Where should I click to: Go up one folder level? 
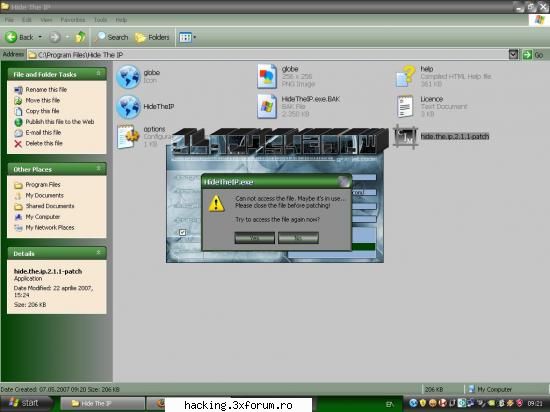80,37
